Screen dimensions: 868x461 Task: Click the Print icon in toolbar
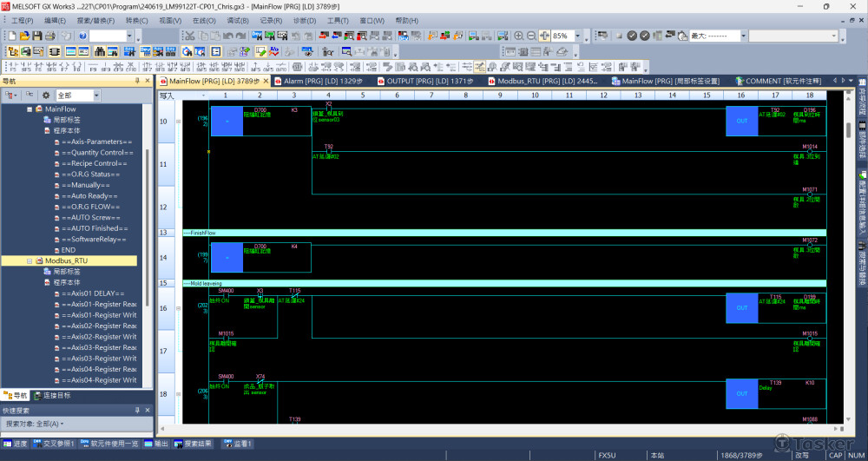50,36
